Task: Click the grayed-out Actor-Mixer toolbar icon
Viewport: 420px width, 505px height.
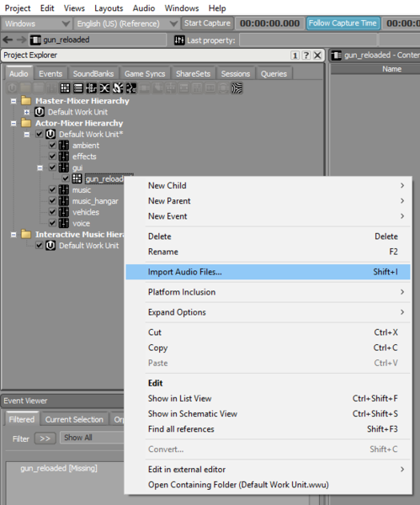Action: [x=51, y=88]
